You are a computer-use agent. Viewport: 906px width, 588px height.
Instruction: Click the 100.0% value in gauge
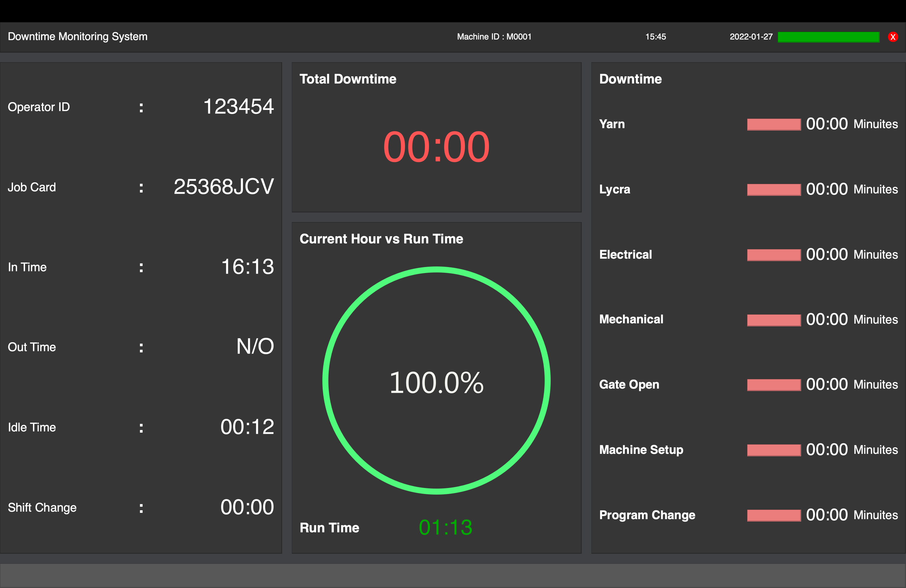(436, 383)
